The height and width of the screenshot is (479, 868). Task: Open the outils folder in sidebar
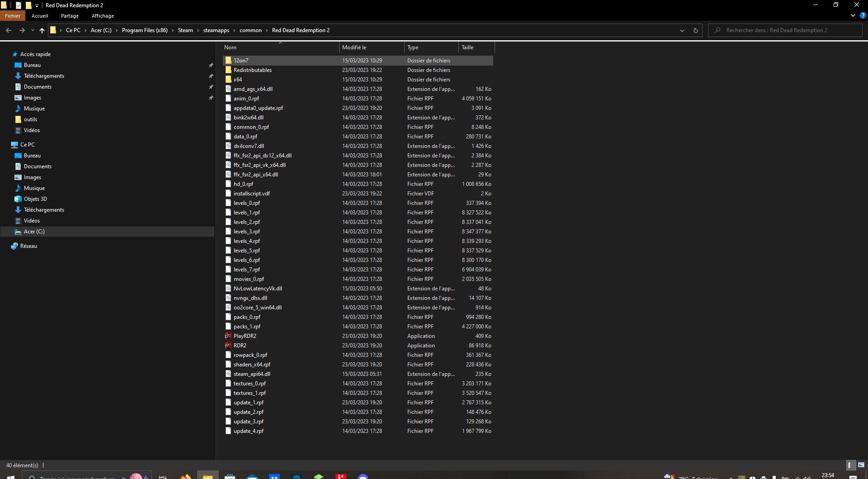click(30, 119)
